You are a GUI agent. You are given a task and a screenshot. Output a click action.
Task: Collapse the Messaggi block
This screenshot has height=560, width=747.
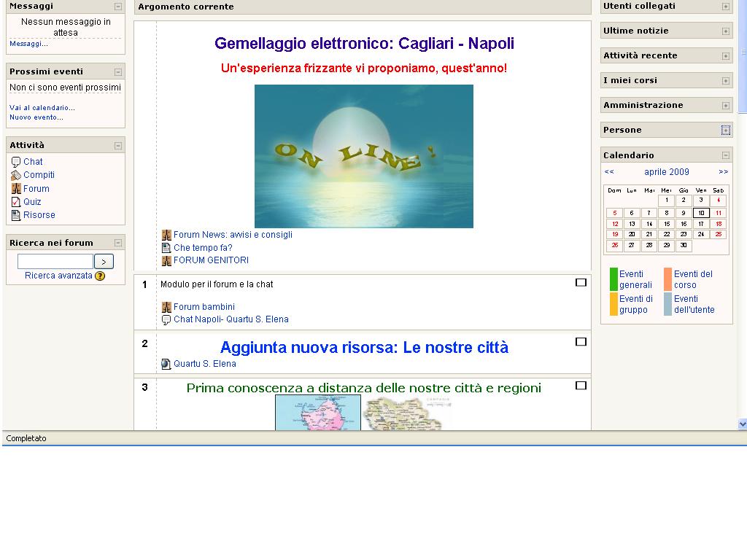click(x=118, y=7)
